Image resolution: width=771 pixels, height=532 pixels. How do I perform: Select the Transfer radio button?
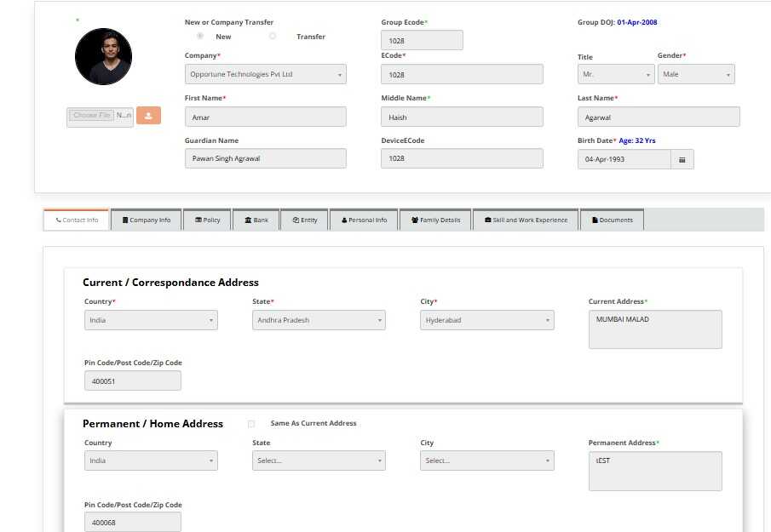coord(273,37)
